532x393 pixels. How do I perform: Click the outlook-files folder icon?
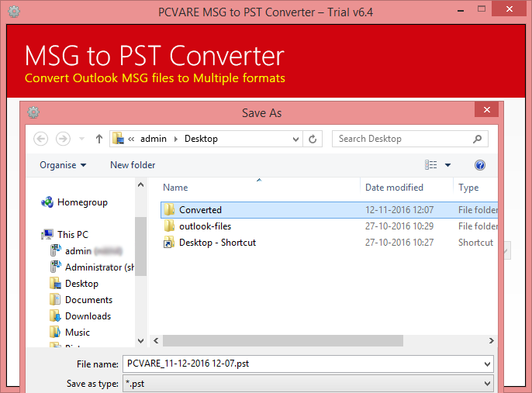click(x=169, y=226)
